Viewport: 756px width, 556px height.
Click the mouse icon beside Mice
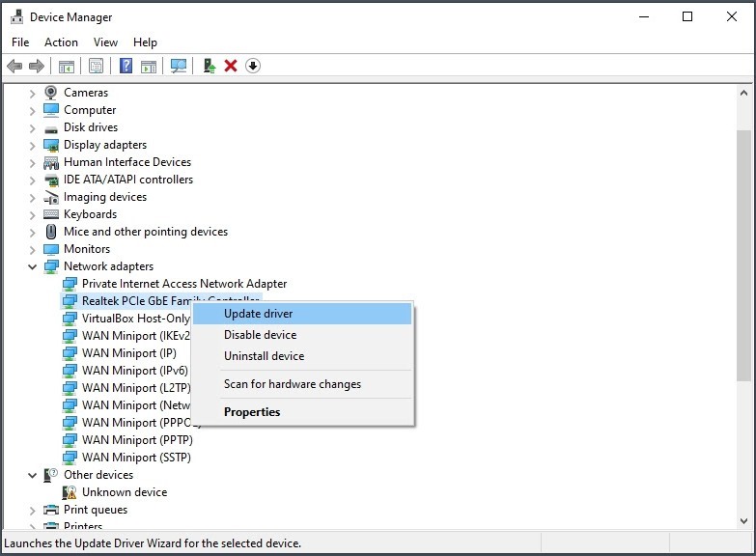50,232
